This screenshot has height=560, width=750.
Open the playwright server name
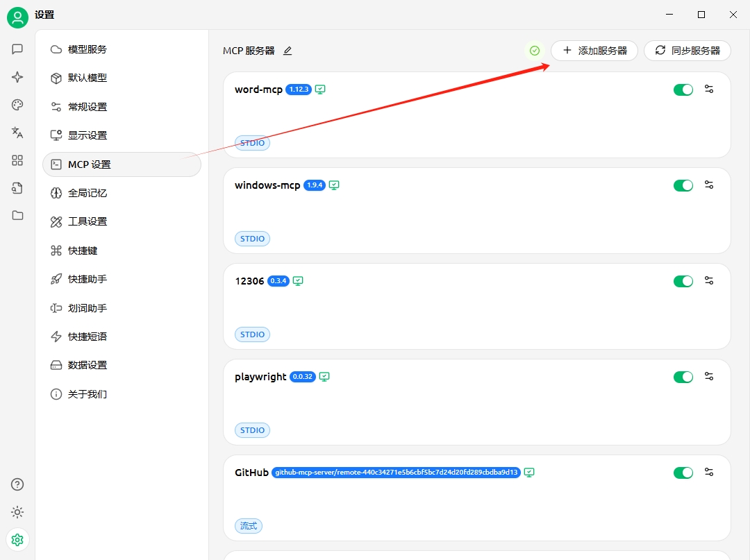tap(260, 377)
